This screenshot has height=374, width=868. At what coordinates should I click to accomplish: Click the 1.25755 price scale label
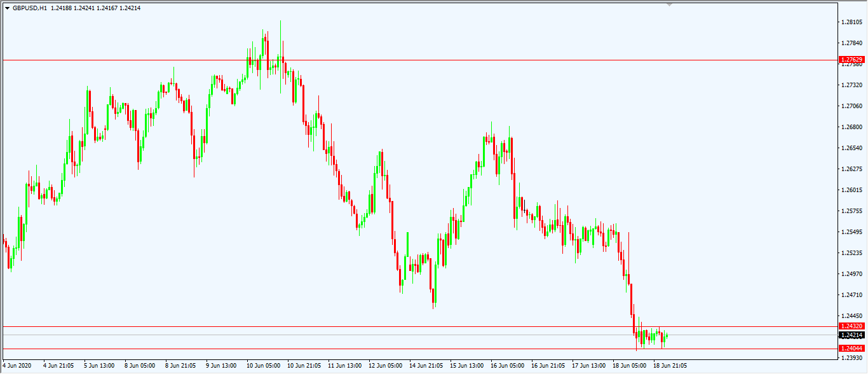click(x=851, y=211)
